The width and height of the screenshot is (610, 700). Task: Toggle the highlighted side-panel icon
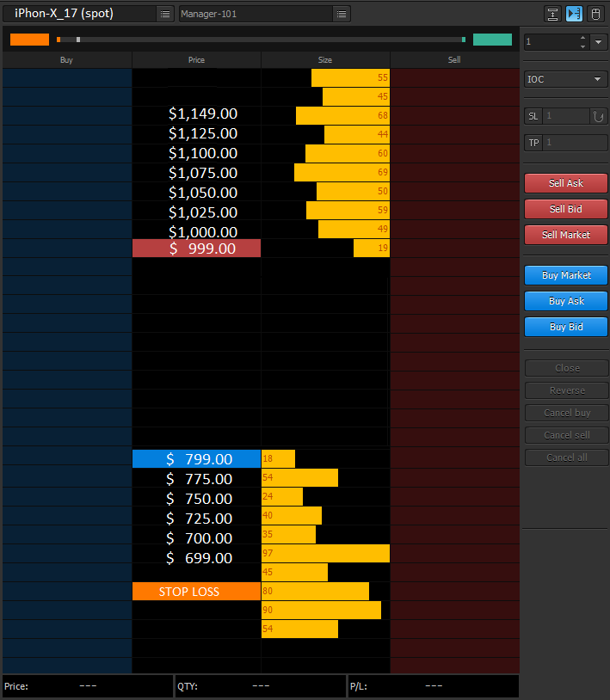574,14
